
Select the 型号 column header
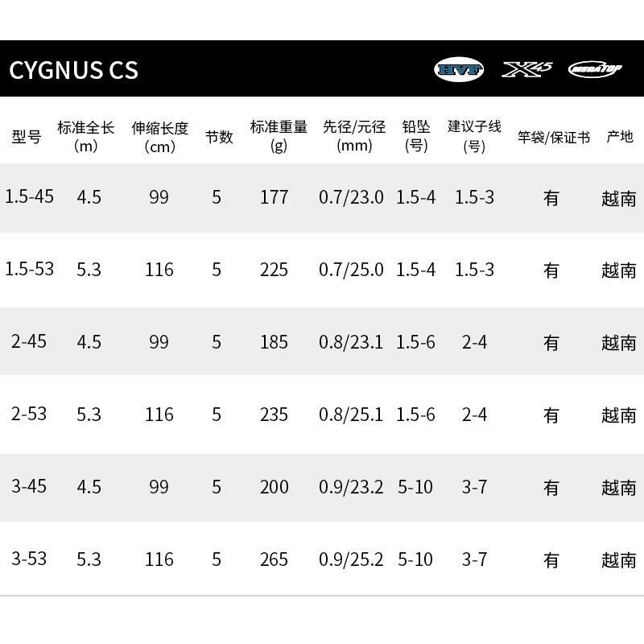(27, 137)
